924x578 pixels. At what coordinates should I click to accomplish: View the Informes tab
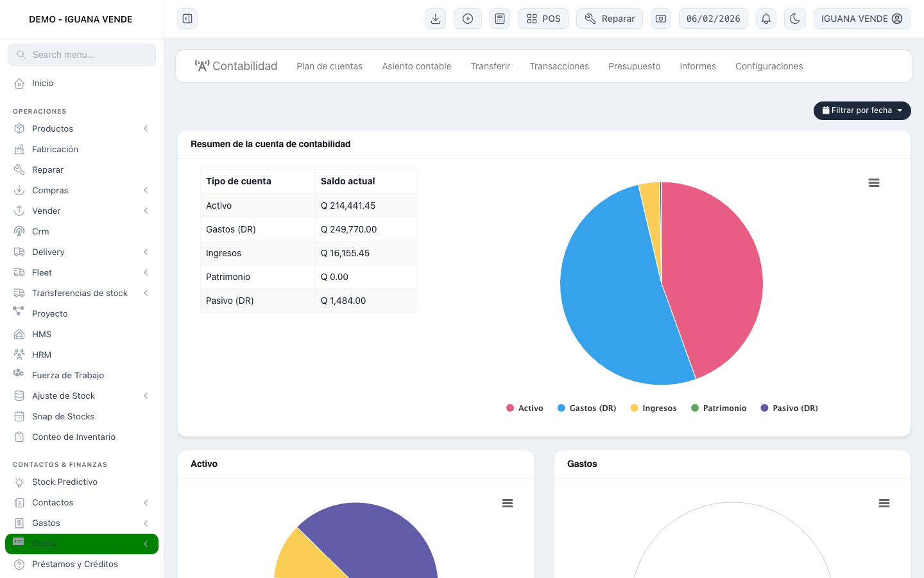697,66
